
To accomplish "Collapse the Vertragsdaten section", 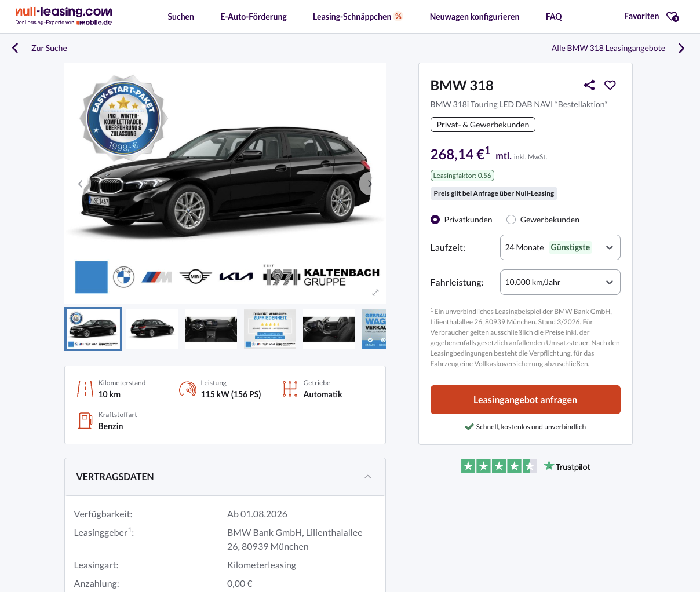I will point(367,477).
